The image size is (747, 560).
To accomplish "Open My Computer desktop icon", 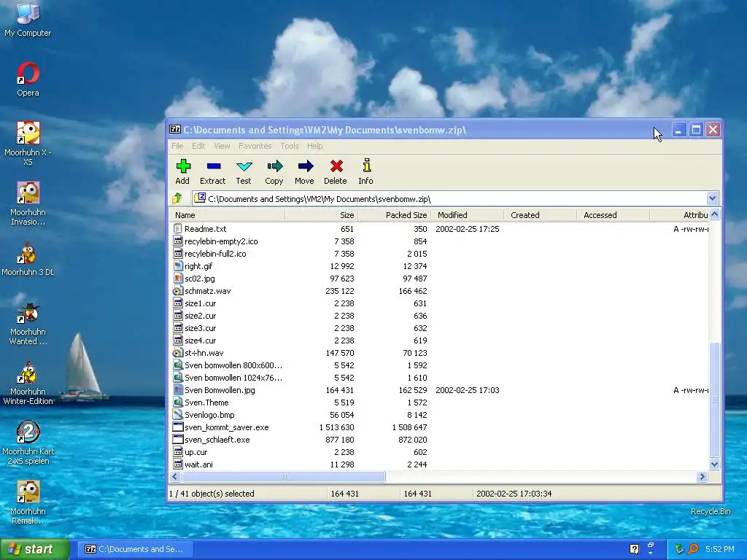I will pos(28,19).
